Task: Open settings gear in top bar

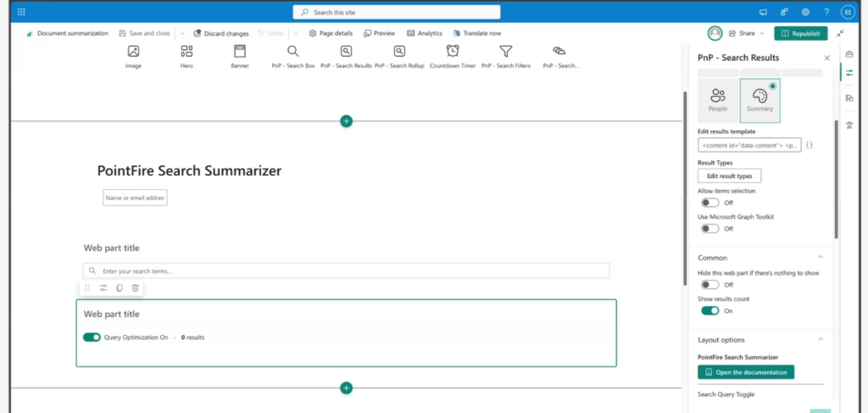Action: point(805,12)
